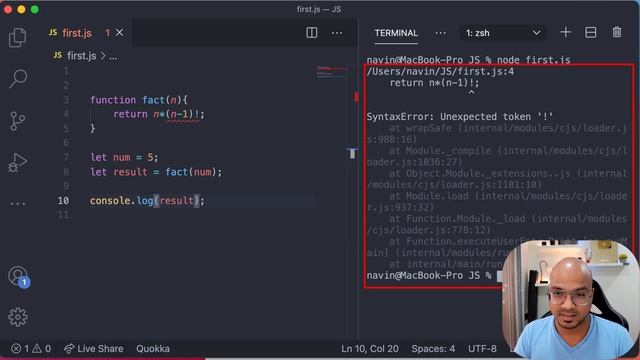Click the breadcrumb ellipsis after first.js
Viewport: 640px width, 360px height.
pos(113,57)
